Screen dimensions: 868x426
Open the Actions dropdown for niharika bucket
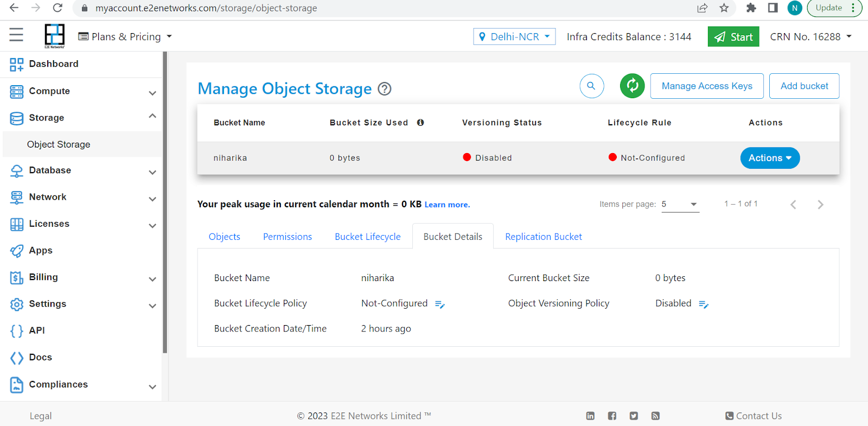click(x=770, y=158)
